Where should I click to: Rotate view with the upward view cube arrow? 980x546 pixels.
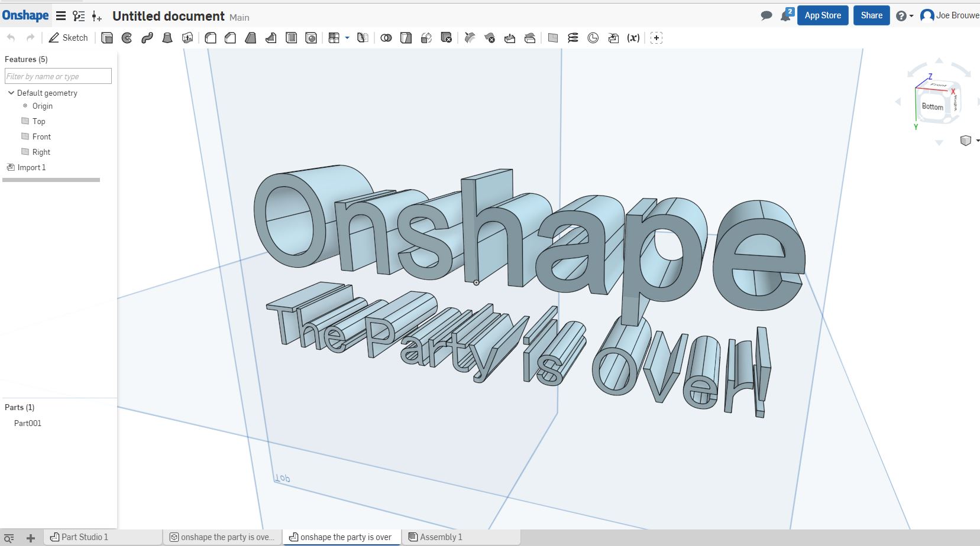click(939, 61)
